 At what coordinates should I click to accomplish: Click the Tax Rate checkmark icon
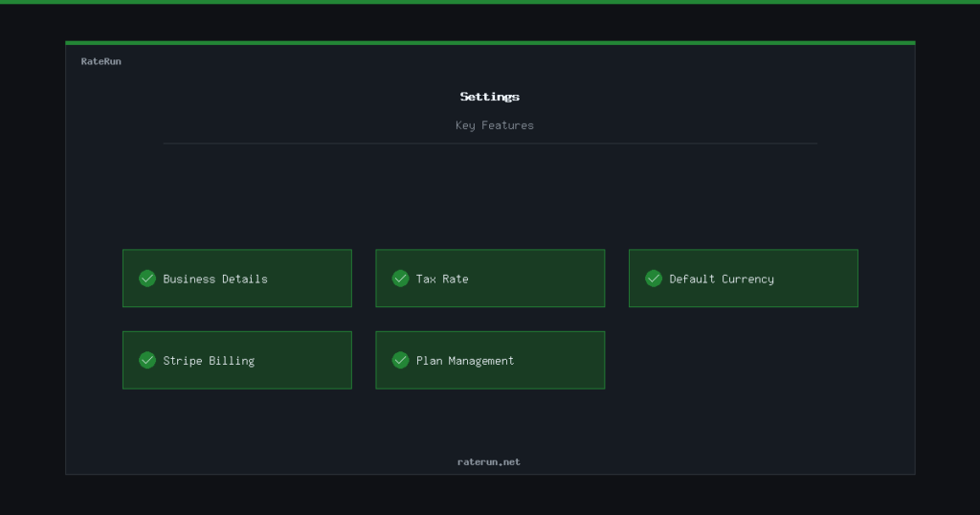(x=401, y=279)
